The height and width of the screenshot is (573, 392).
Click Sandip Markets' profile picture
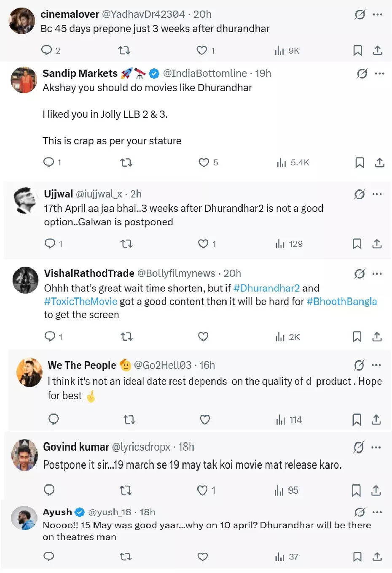click(24, 79)
